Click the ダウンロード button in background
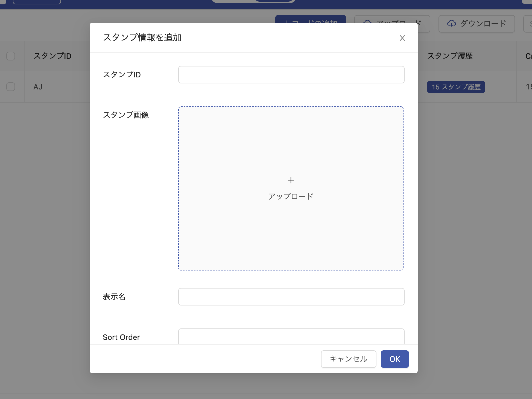 click(x=477, y=24)
